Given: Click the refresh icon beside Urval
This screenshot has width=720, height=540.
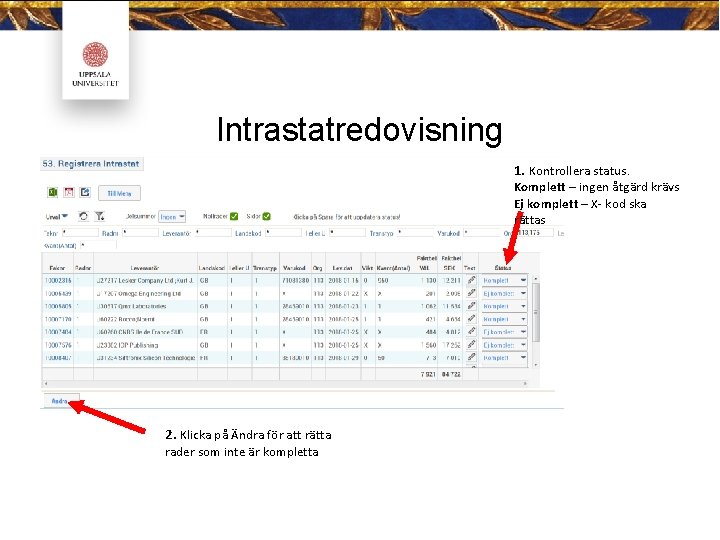Looking at the screenshot, I should coord(83,216).
